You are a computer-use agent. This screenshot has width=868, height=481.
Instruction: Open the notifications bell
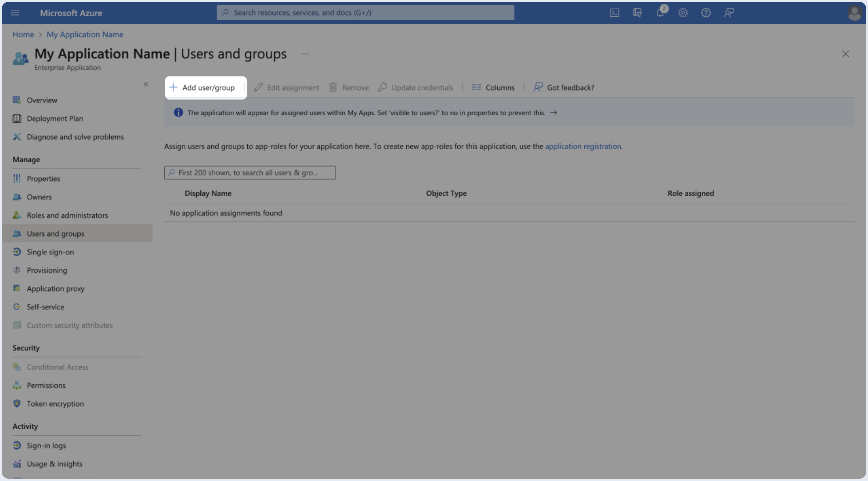click(x=660, y=12)
